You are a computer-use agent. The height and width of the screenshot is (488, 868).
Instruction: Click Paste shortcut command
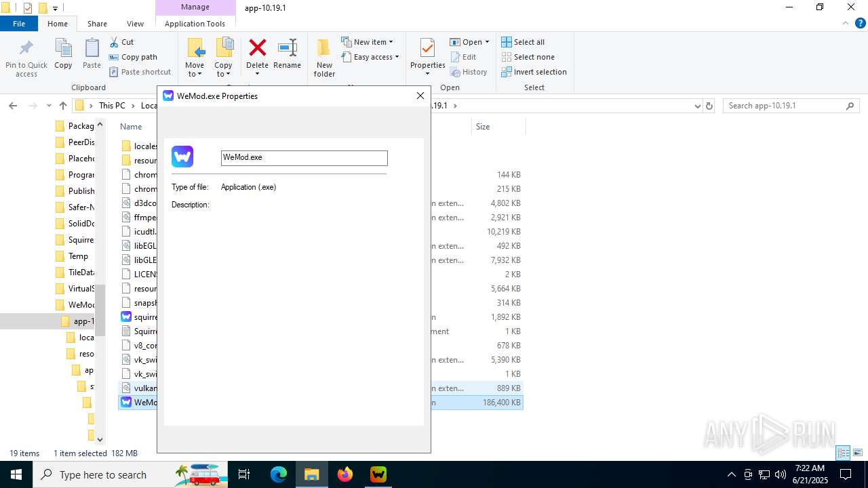tap(140, 72)
